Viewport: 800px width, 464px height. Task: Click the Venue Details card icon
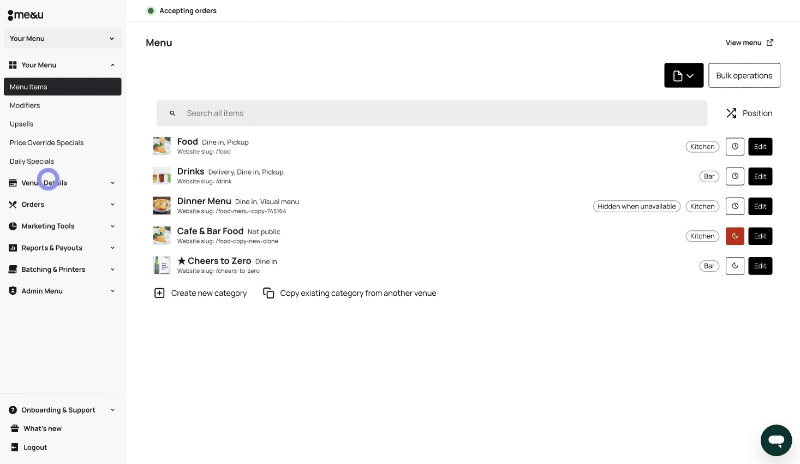click(x=13, y=183)
